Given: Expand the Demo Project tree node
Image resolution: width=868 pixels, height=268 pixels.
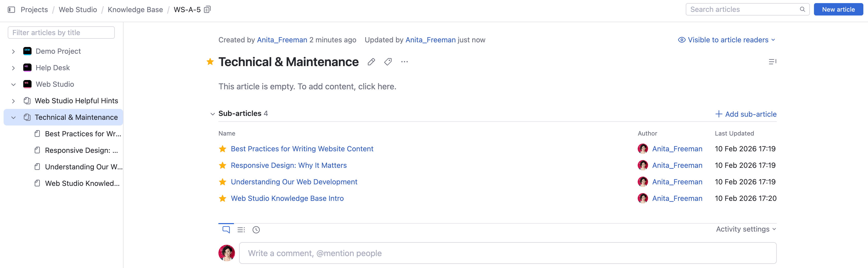Looking at the screenshot, I should point(13,52).
